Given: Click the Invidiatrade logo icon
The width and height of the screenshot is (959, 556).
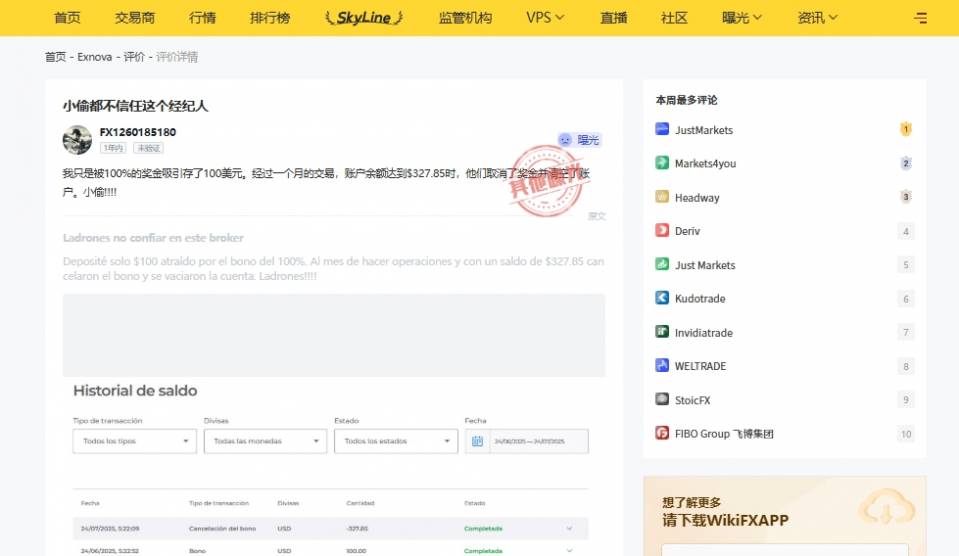Looking at the screenshot, I should click(x=662, y=332).
